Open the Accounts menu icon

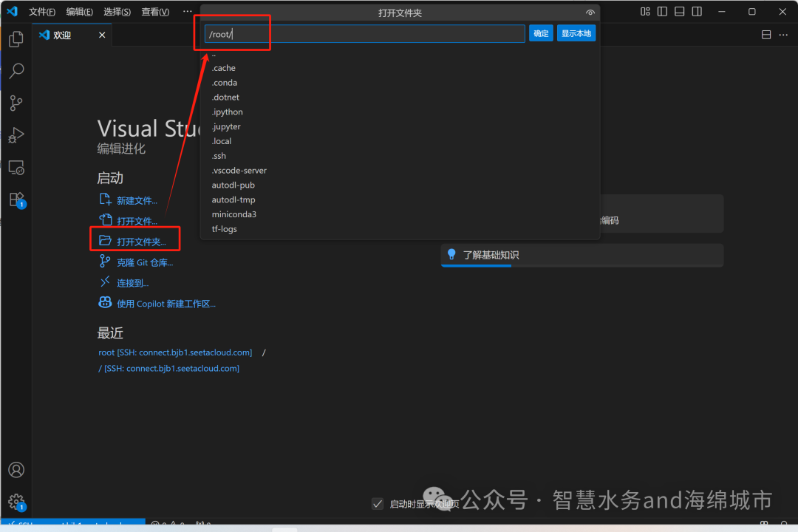(16, 469)
